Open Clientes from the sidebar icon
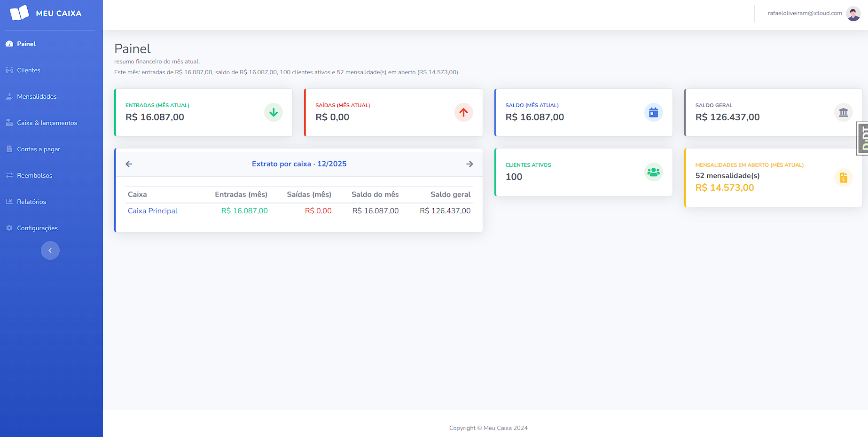Viewport: 868px width, 437px height. point(9,70)
